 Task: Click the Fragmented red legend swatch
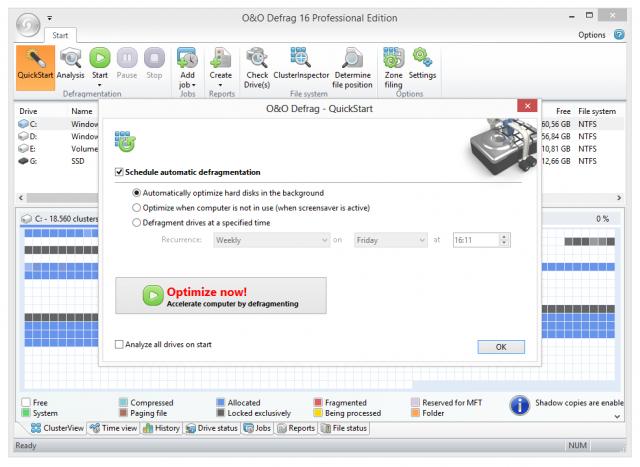318,403
